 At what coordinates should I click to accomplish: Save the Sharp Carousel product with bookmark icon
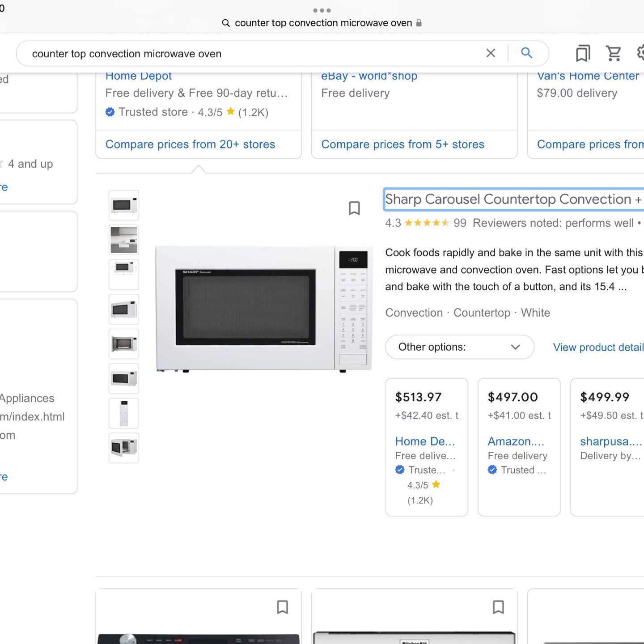[x=354, y=208]
